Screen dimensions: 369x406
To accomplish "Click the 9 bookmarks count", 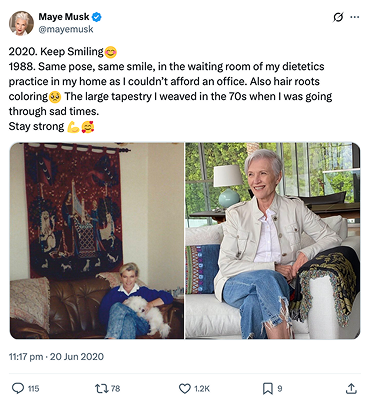I will 280,389.
